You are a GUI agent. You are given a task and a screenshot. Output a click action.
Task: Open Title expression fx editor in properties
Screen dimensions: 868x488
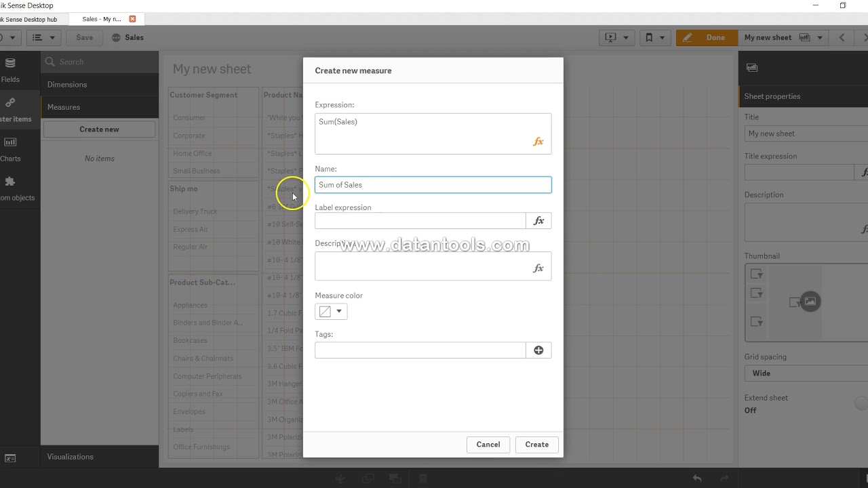(x=863, y=172)
